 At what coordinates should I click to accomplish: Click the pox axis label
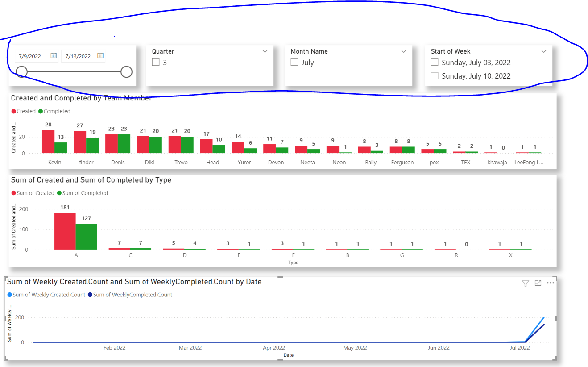click(434, 163)
